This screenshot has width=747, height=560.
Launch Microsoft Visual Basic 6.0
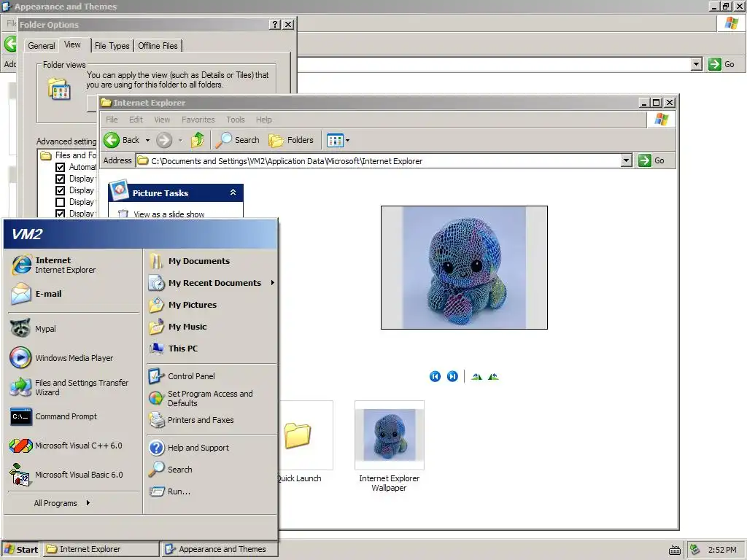tap(66, 474)
